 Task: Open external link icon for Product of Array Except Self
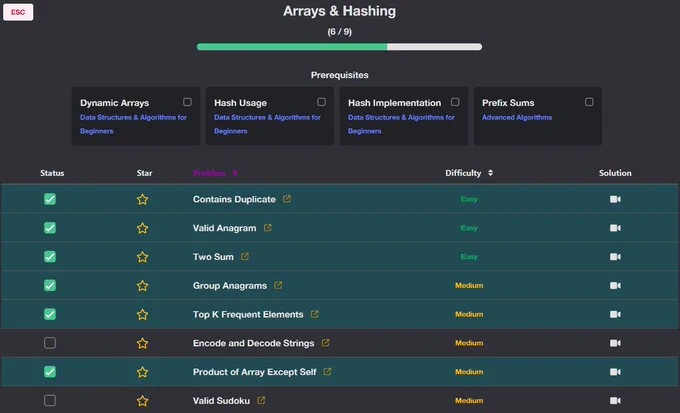[x=327, y=371]
